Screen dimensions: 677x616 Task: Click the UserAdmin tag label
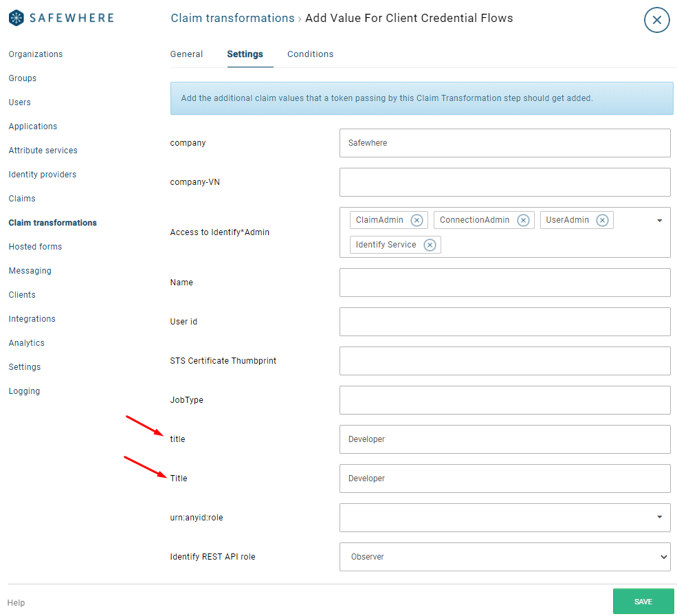tap(567, 220)
